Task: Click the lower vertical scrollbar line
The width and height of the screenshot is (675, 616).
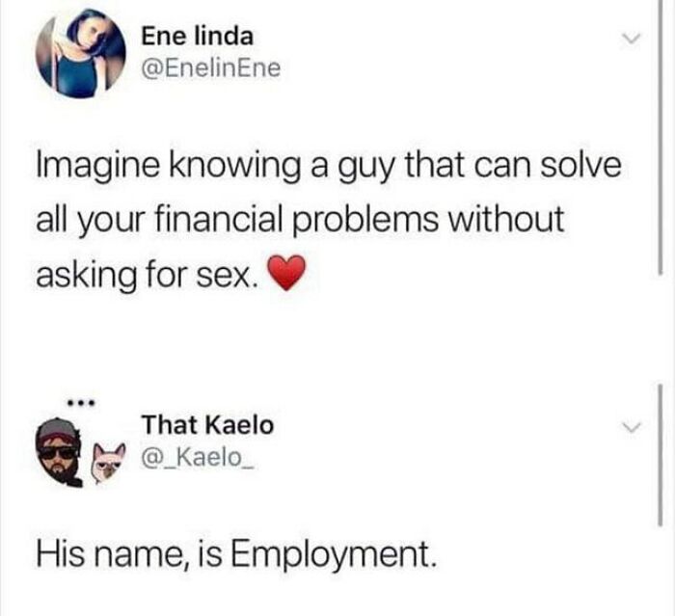Action: click(x=659, y=455)
